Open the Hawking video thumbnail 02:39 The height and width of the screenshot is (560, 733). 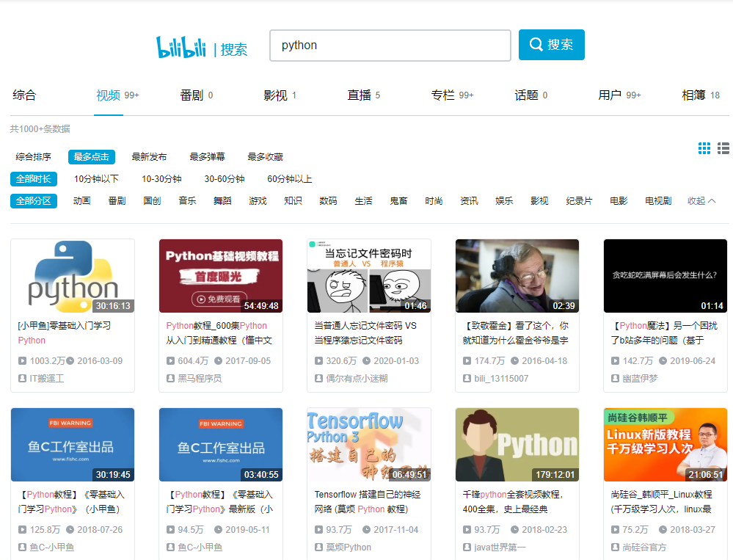click(517, 276)
